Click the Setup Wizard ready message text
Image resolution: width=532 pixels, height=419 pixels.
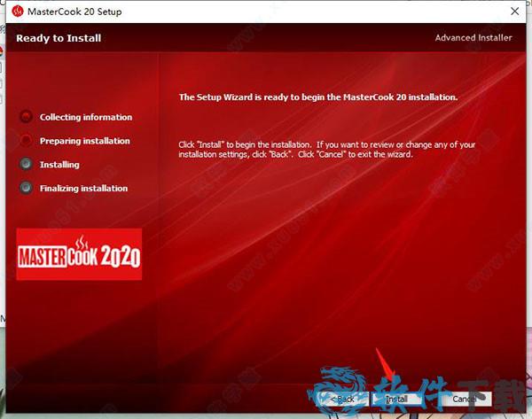pyautogui.click(x=318, y=97)
